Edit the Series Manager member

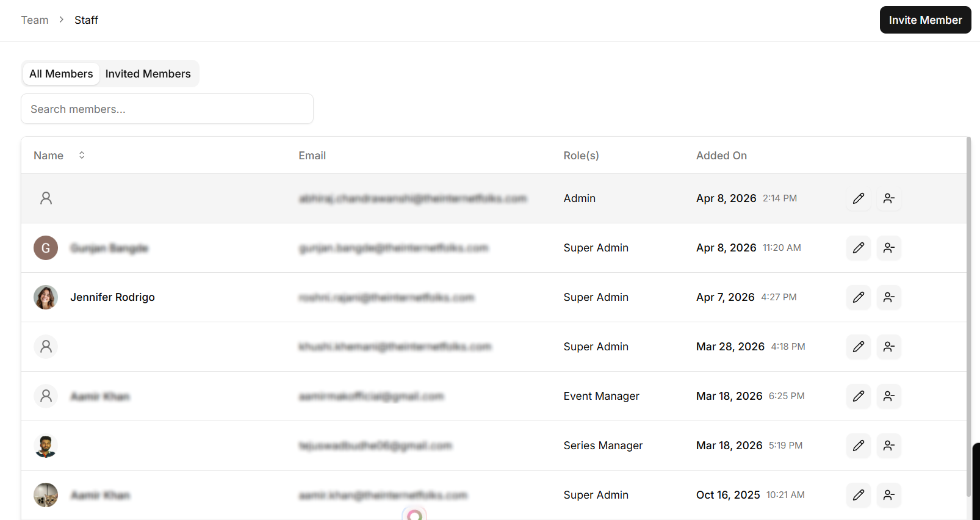point(858,446)
